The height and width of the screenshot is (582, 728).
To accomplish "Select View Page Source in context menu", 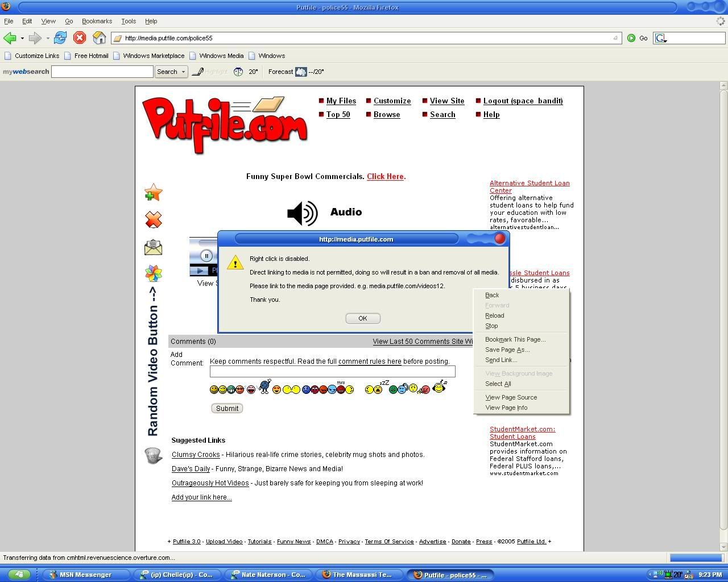I will pyautogui.click(x=521, y=397).
